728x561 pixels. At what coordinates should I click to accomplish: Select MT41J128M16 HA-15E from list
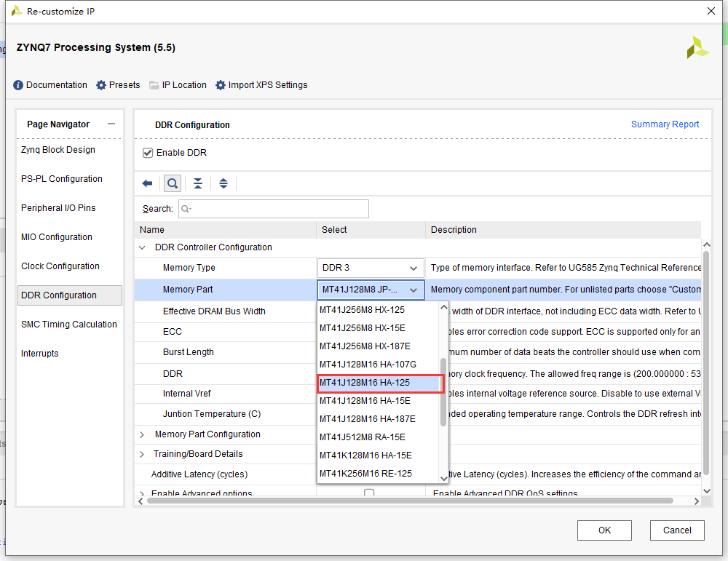[379, 401]
